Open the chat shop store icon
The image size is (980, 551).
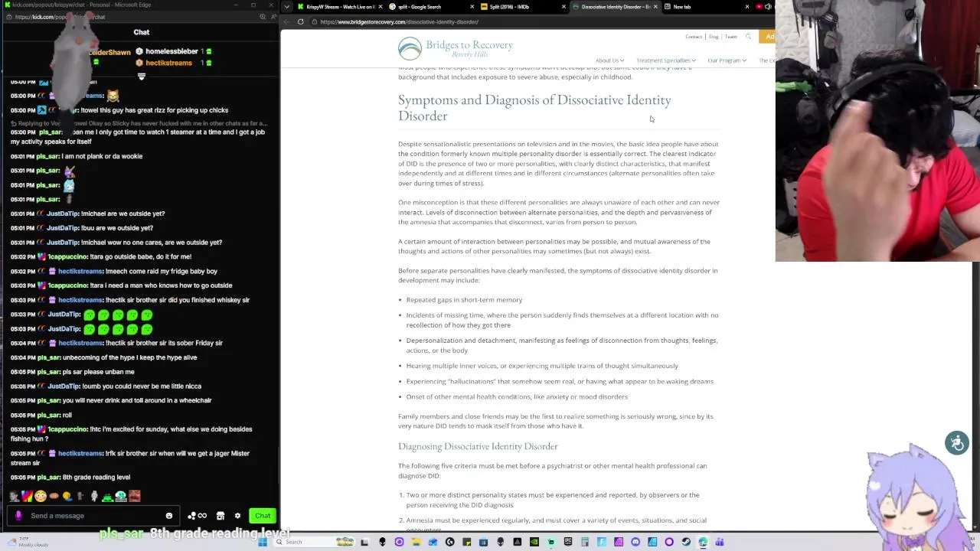tap(220, 516)
